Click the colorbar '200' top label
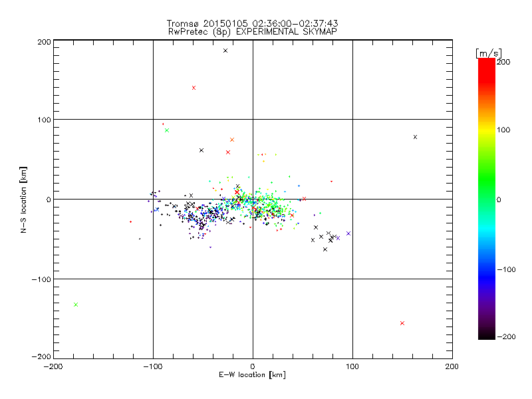Viewport: 532px width, 399px height. pos(503,62)
